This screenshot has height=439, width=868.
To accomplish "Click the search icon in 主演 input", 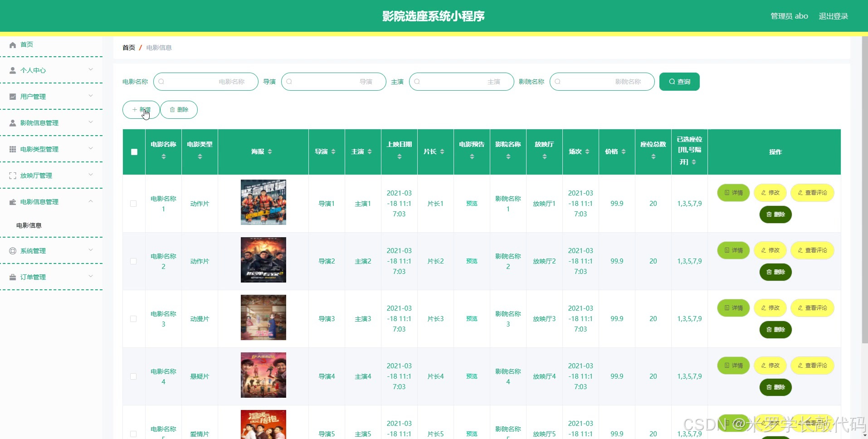I will [x=417, y=82].
